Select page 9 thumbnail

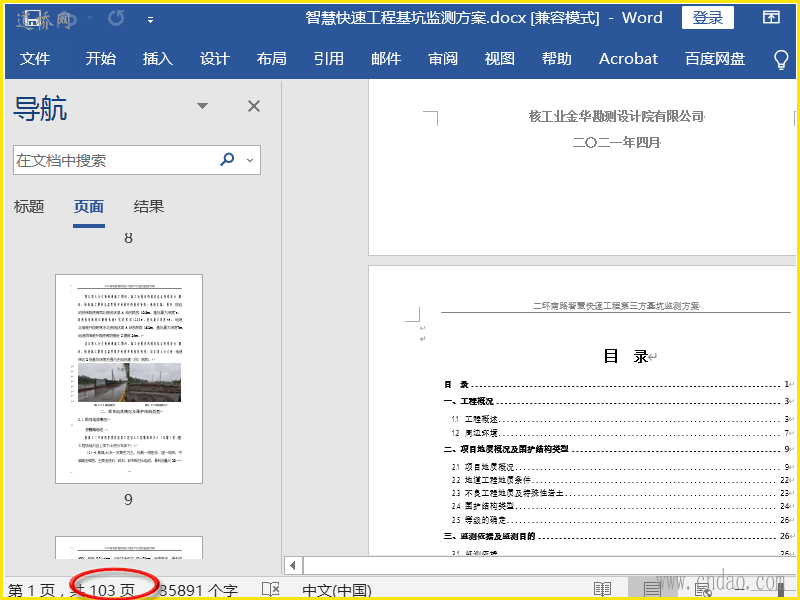129,379
